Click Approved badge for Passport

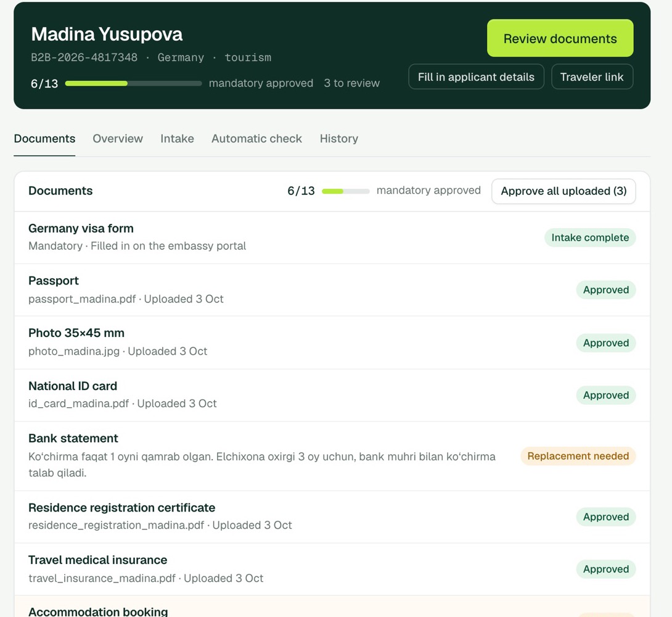click(x=605, y=290)
